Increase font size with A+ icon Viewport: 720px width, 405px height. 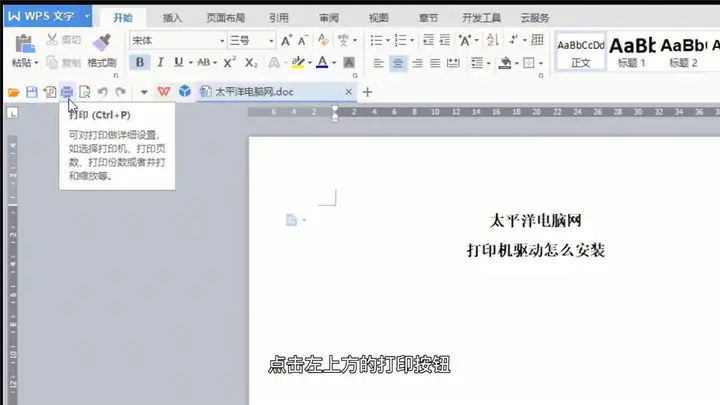(286, 40)
